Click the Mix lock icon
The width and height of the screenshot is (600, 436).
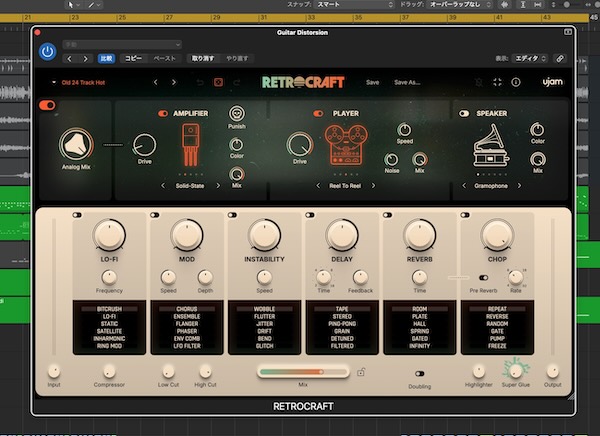coord(360,372)
